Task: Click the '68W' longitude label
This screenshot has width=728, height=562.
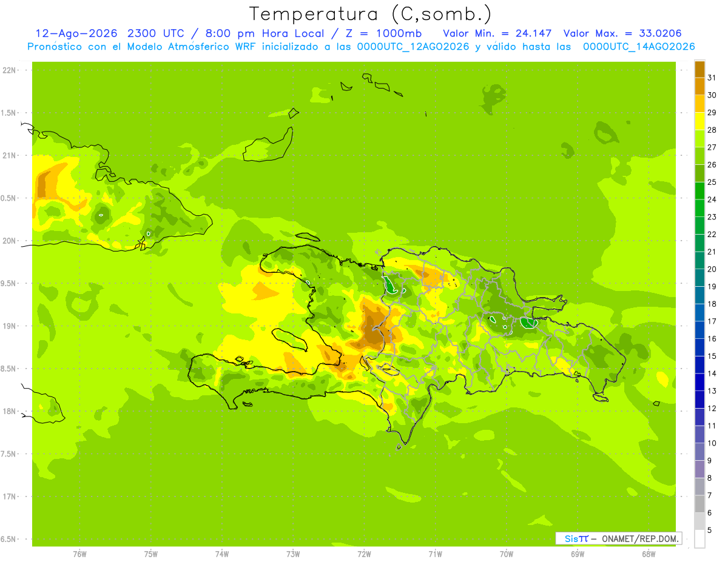Action: tap(649, 554)
